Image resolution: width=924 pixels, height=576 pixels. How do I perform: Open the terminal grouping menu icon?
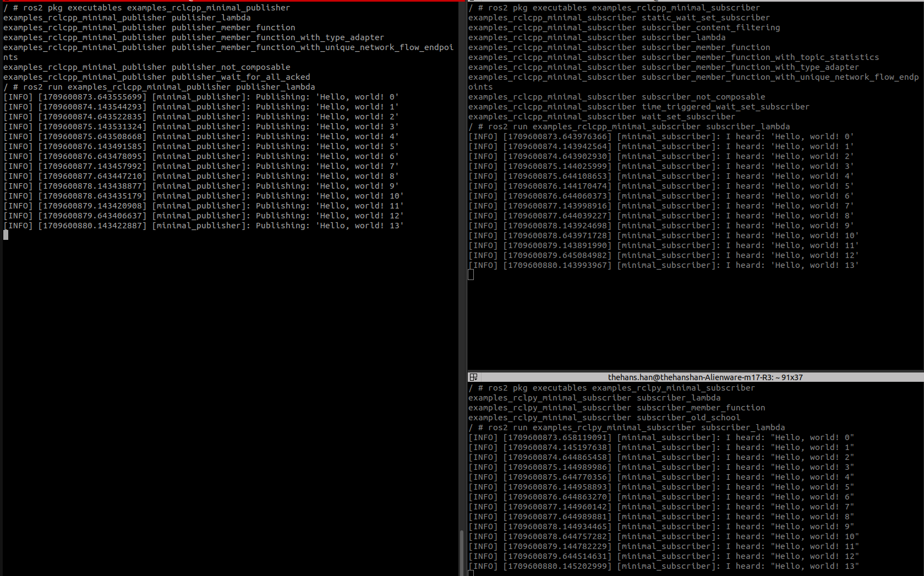[x=473, y=377]
